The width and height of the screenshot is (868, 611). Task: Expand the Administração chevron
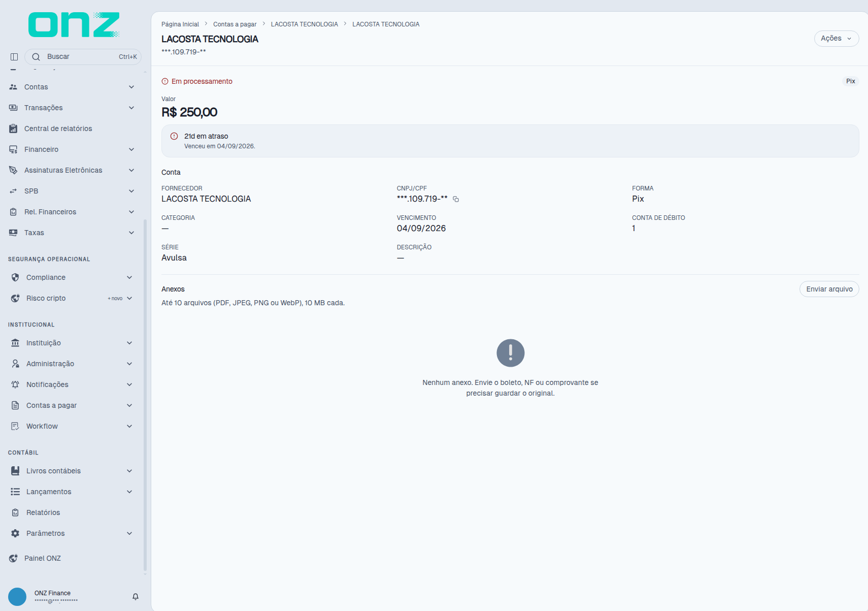click(x=129, y=364)
